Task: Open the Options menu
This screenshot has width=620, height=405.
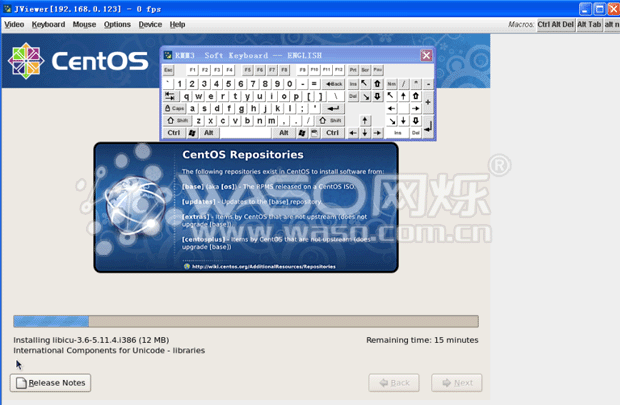Action: click(117, 23)
